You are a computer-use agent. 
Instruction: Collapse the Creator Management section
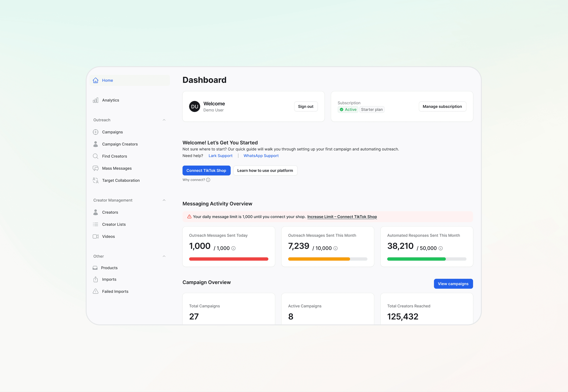164,200
